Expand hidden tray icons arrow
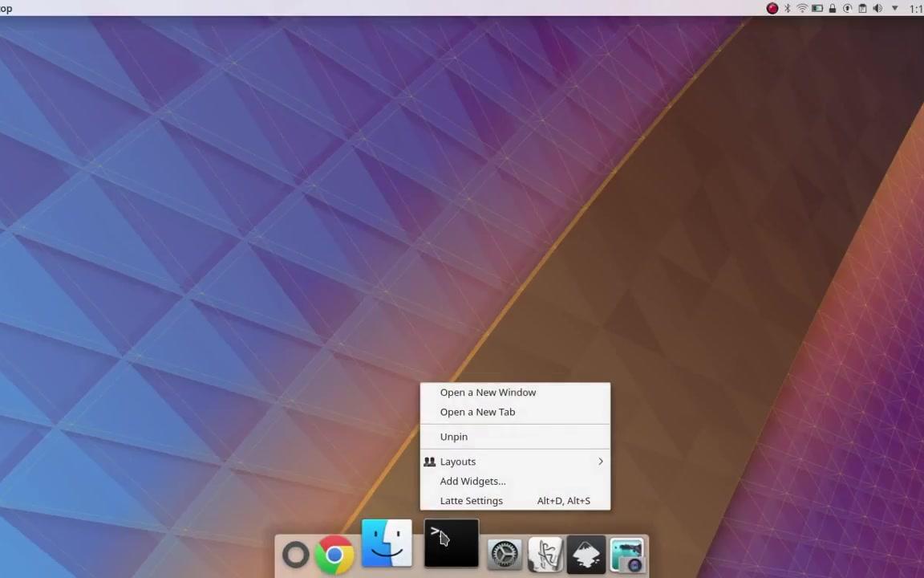The image size is (924, 578). (x=894, y=8)
